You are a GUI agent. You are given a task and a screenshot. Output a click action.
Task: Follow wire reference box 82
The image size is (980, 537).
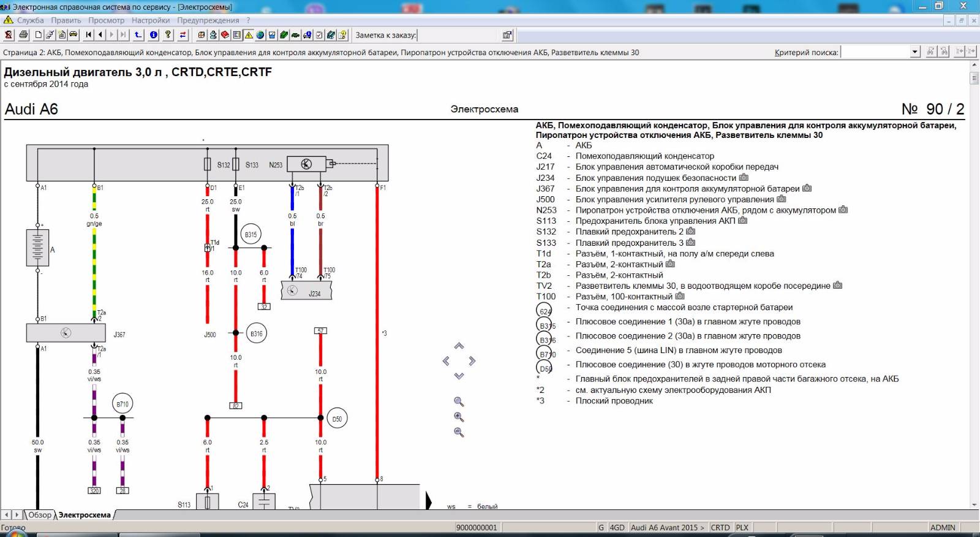click(236, 406)
